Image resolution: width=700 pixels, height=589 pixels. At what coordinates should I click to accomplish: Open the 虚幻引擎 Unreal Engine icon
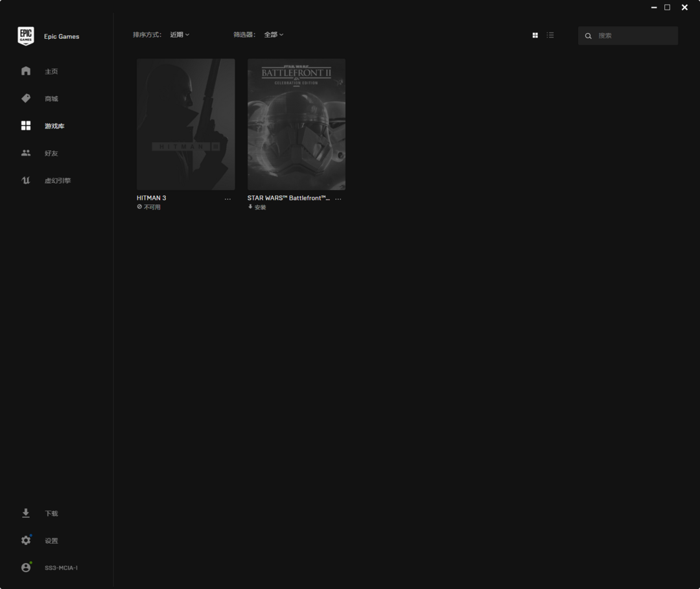click(26, 180)
